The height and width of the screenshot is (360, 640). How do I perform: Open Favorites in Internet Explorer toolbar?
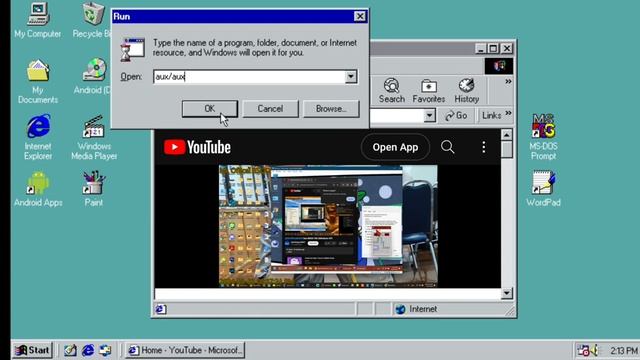429,91
